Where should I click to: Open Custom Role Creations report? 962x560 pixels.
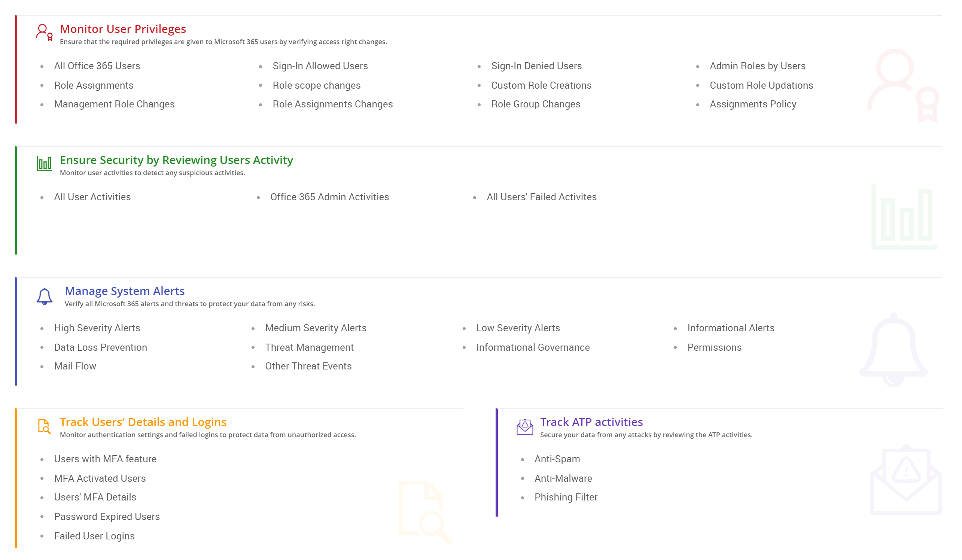coord(541,85)
